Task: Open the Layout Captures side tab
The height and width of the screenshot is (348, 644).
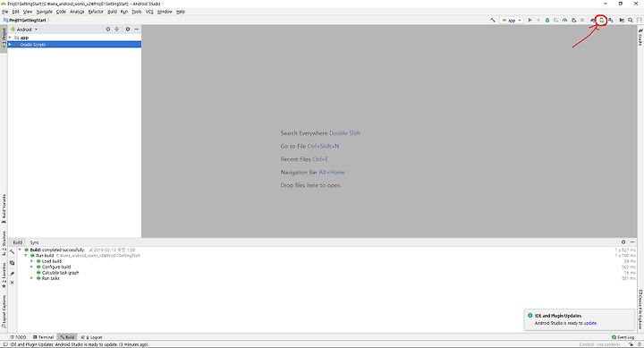Action: pyautogui.click(x=4, y=311)
